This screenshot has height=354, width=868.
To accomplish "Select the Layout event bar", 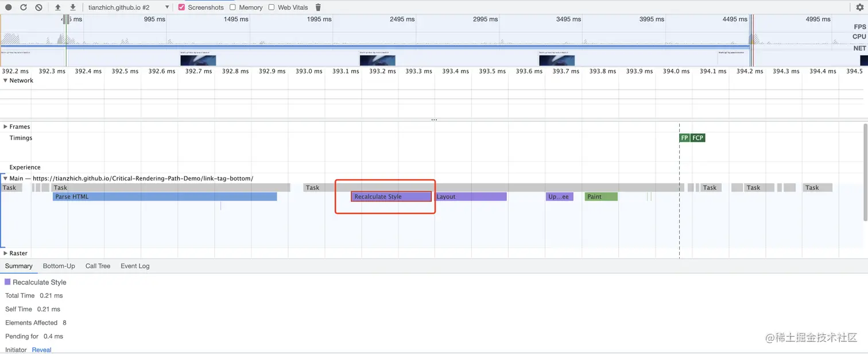I will pyautogui.click(x=470, y=197).
